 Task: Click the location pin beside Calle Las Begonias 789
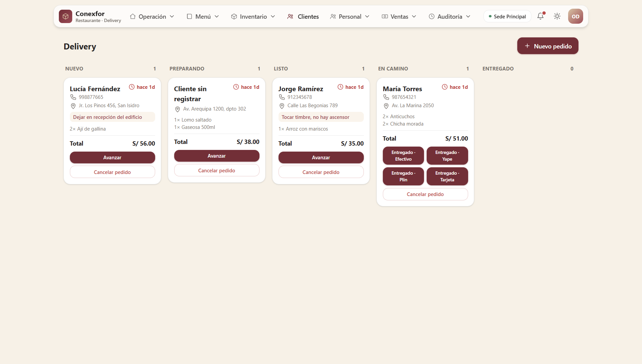coord(282,106)
